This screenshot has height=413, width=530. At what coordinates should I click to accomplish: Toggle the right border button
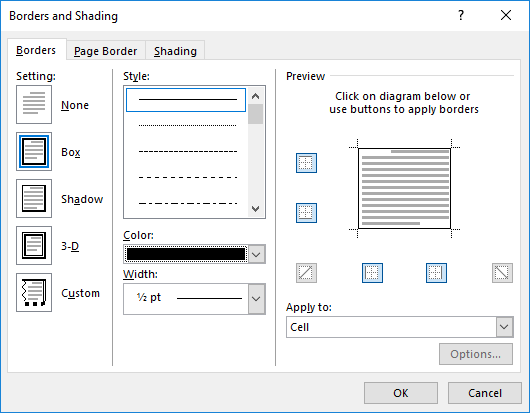[x=436, y=273]
